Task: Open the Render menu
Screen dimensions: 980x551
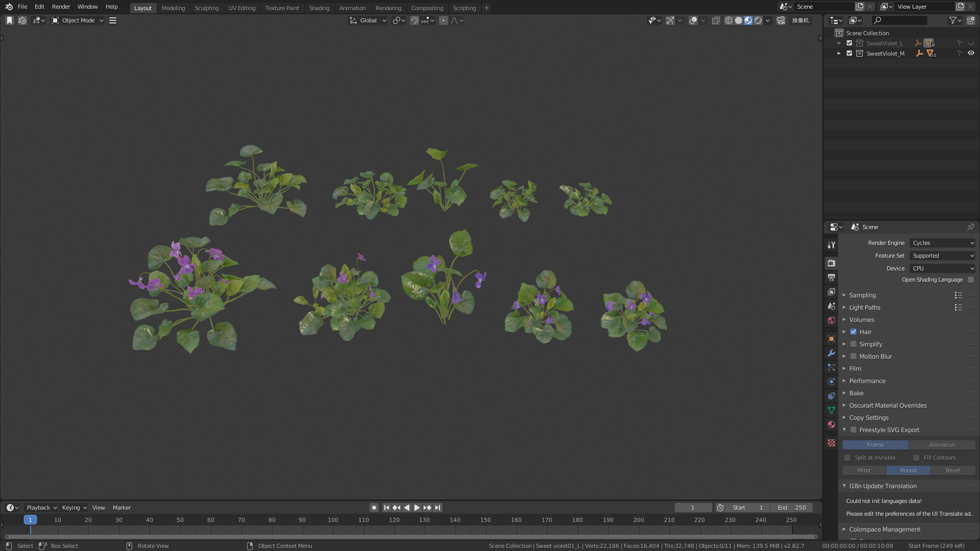Action: (x=61, y=7)
